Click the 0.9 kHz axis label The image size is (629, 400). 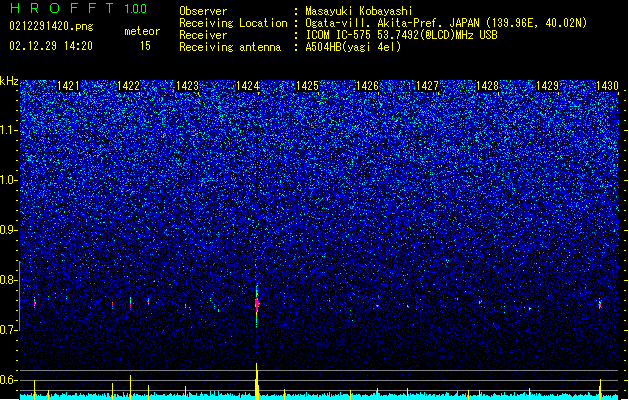tap(8, 230)
